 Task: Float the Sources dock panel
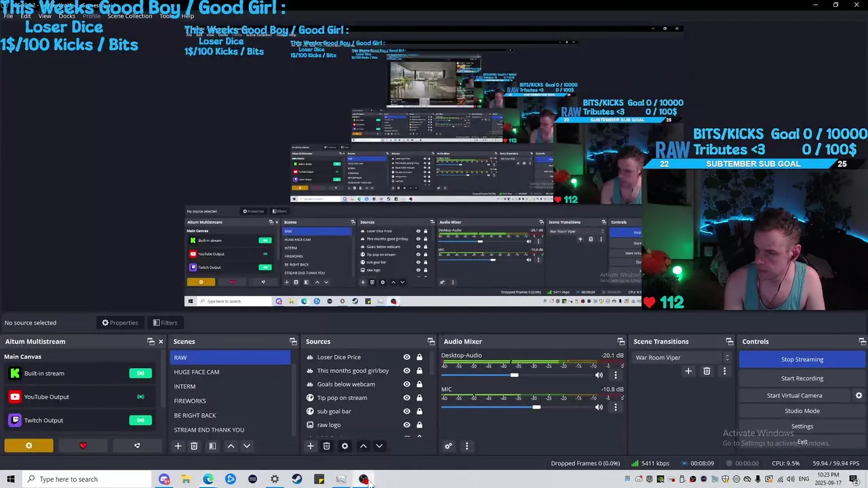click(431, 342)
